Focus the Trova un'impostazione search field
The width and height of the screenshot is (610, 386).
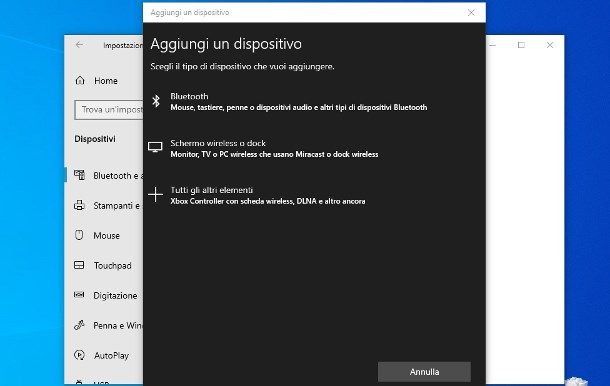tap(109, 110)
